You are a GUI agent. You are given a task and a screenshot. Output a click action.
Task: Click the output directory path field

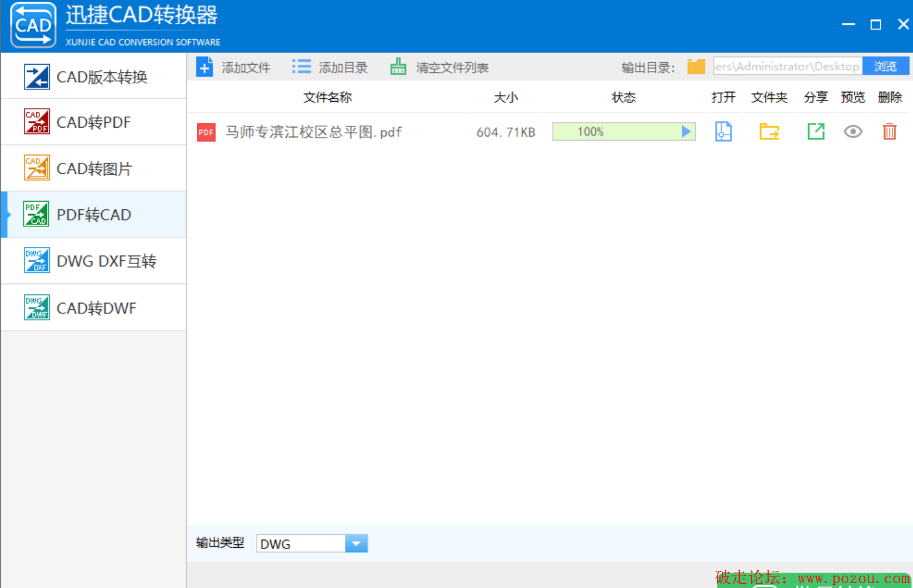pyautogui.click(x=787, y=67)
